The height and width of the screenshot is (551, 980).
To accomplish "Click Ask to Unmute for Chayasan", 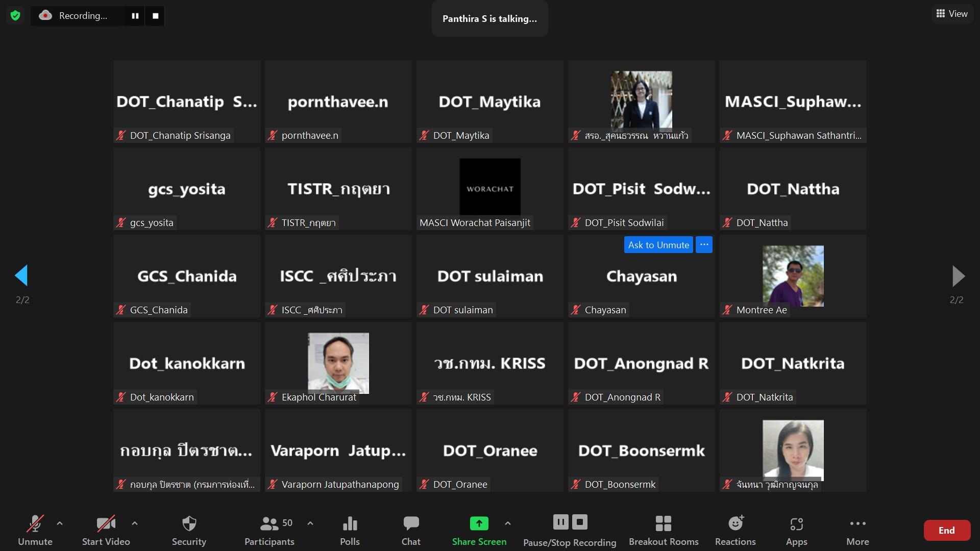I will click(x=658, y=245).
